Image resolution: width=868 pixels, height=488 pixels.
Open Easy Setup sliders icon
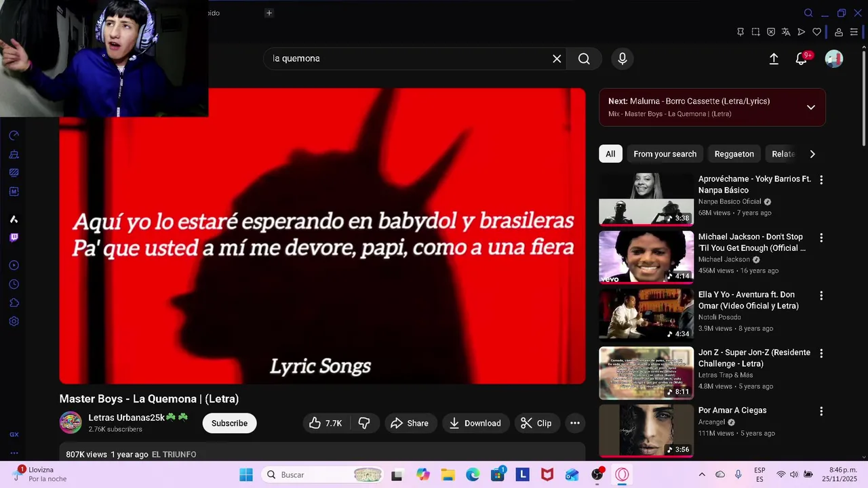[854, 32]
